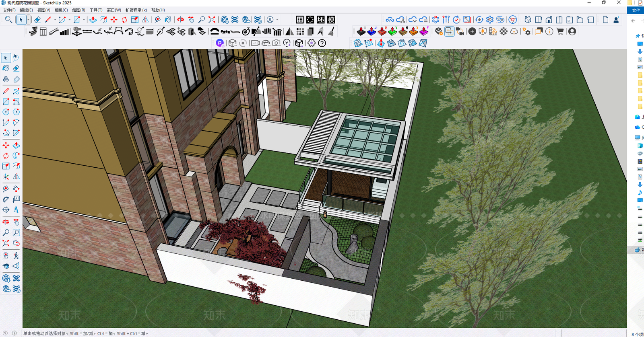
Task: Click the 坯 plugin button
Action: tap(321, 19)
